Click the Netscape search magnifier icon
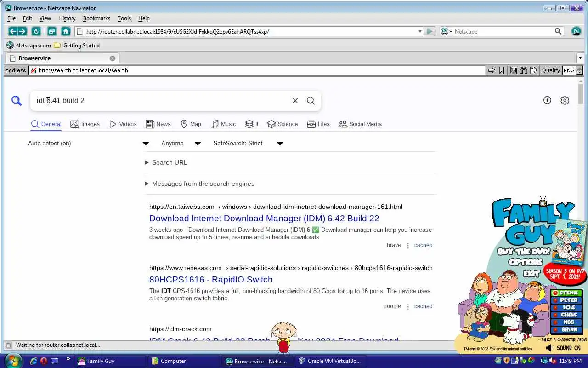 pyautogui.click(x=558, y=31)
